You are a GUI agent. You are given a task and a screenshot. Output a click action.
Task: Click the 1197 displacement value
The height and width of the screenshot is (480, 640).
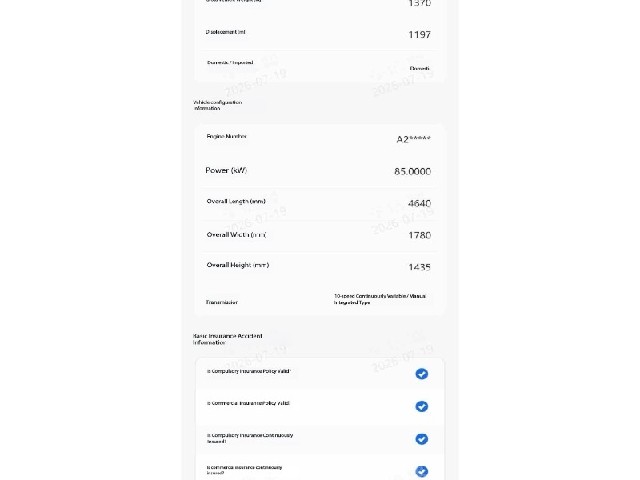coord(420,35)
